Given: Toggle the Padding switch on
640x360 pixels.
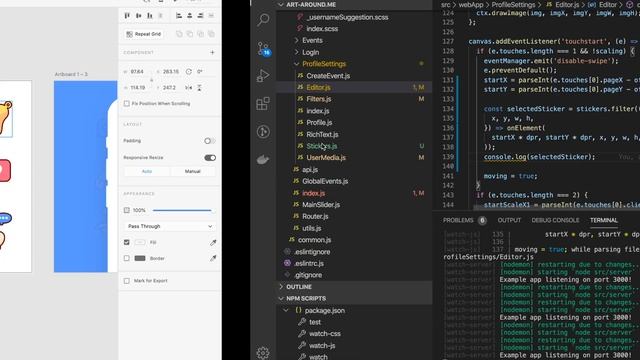Looking at the screenshot, I should click(x=210, y=141).
